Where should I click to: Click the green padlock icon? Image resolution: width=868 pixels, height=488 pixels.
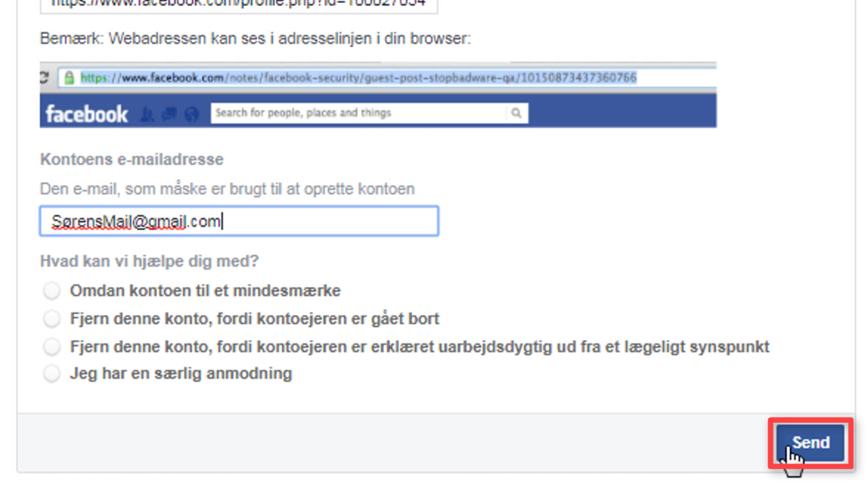click(68, 77)
